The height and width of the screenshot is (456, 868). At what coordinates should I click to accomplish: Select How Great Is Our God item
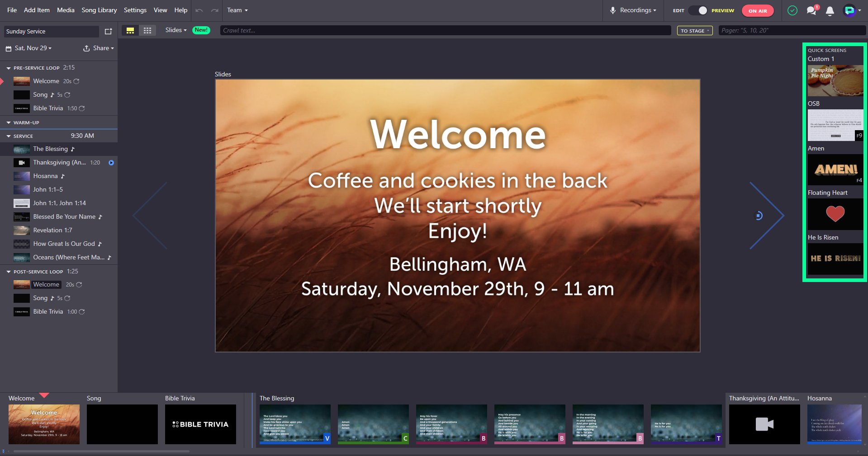click(59, 244)
